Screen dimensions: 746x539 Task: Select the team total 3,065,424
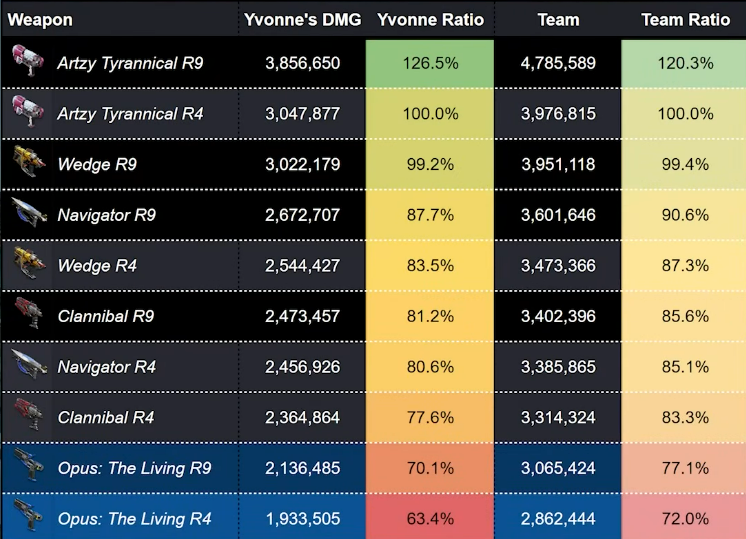(x=558, y=469)
